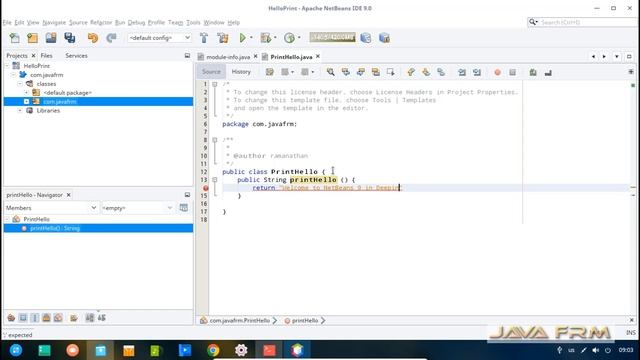Click the error marker on line 14
The image size is (640, 360).
pos(206,188)
